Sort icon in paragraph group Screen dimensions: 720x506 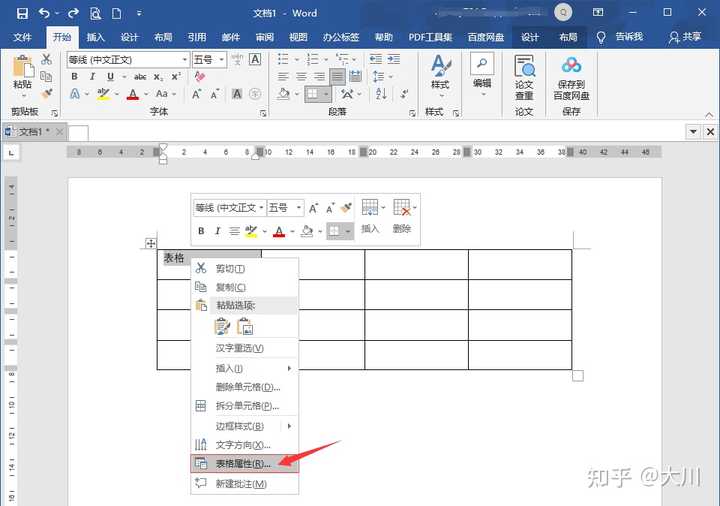(381, 94)
